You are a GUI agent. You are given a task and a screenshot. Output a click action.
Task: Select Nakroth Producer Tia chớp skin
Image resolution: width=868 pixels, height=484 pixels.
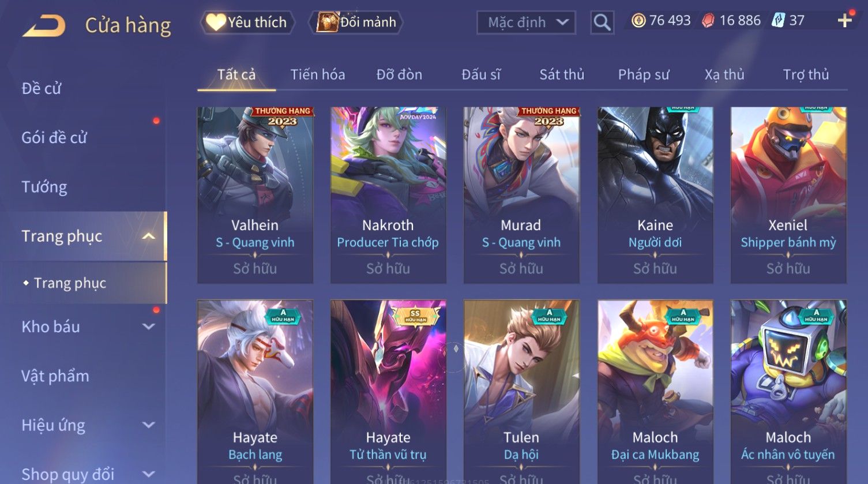tap(388, 195)
